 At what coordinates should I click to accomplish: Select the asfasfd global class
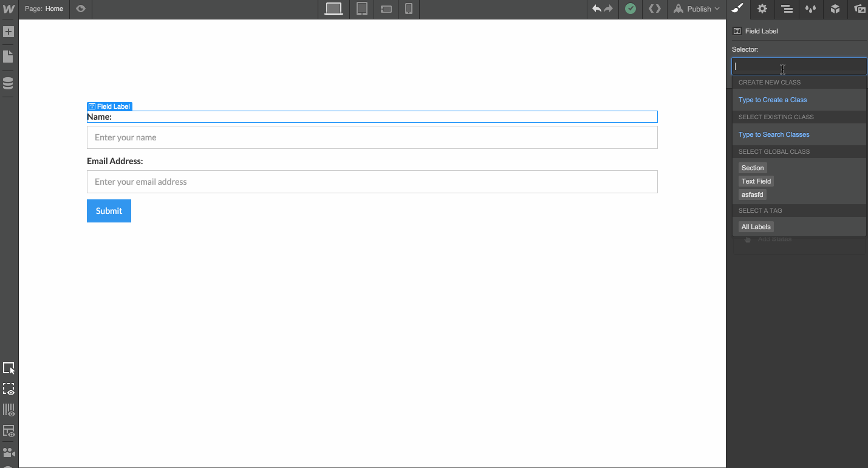752,194
